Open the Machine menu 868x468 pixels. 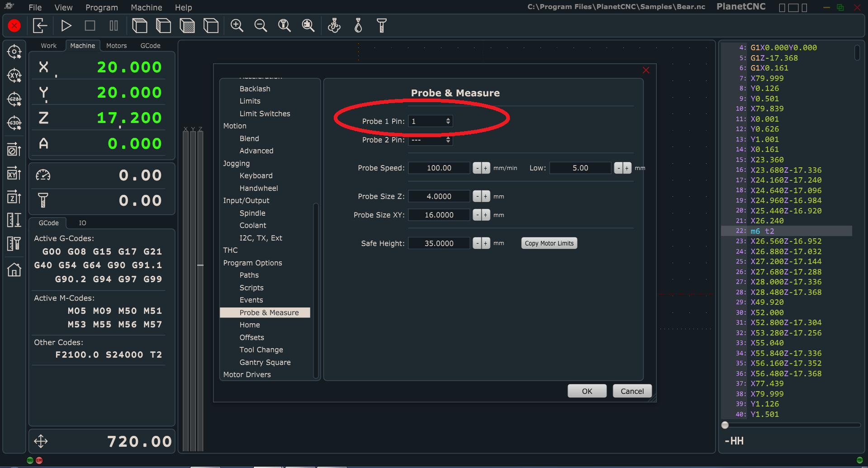(146, 8)
